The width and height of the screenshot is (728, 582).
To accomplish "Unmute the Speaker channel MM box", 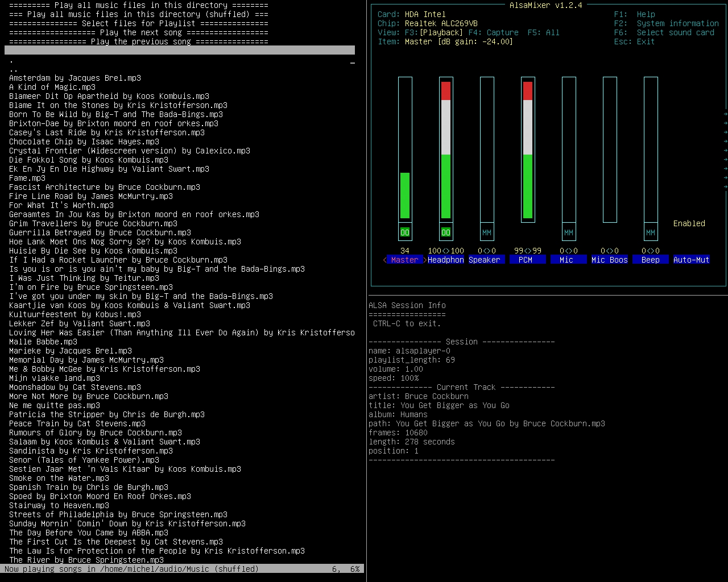I will coord(487,232).
